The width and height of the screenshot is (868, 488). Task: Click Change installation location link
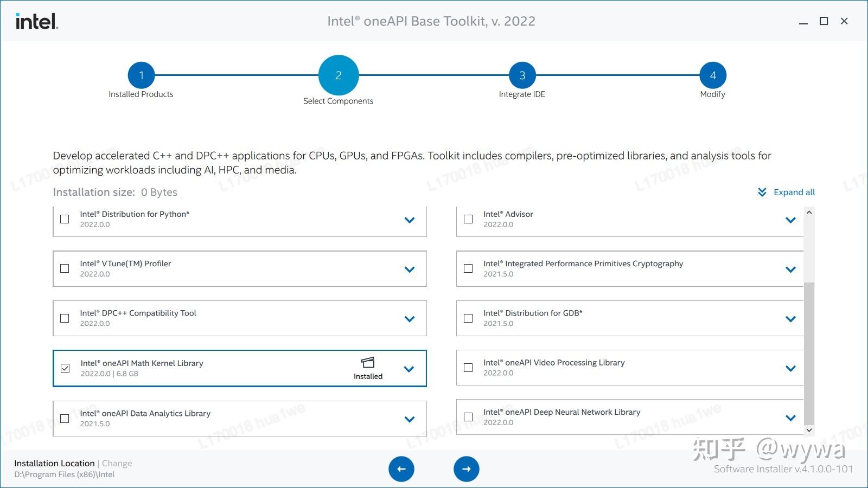pyautogui.click(x=117, y=463)
